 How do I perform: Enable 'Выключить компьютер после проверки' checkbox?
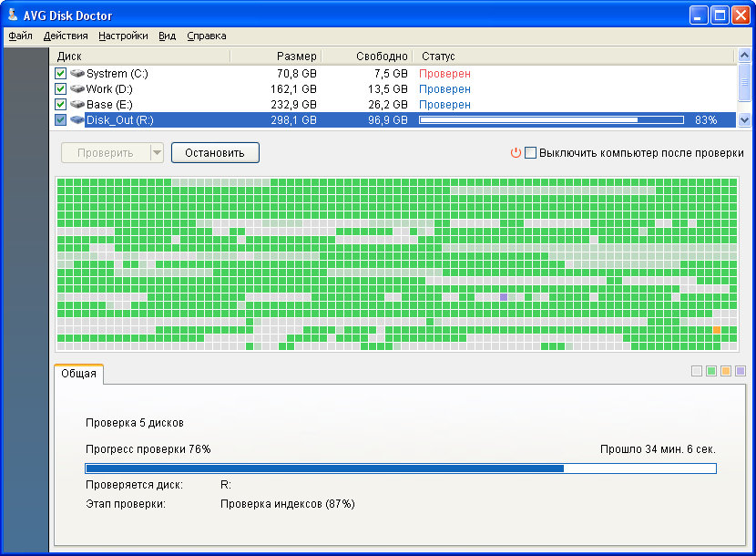(x=530, y=153)
